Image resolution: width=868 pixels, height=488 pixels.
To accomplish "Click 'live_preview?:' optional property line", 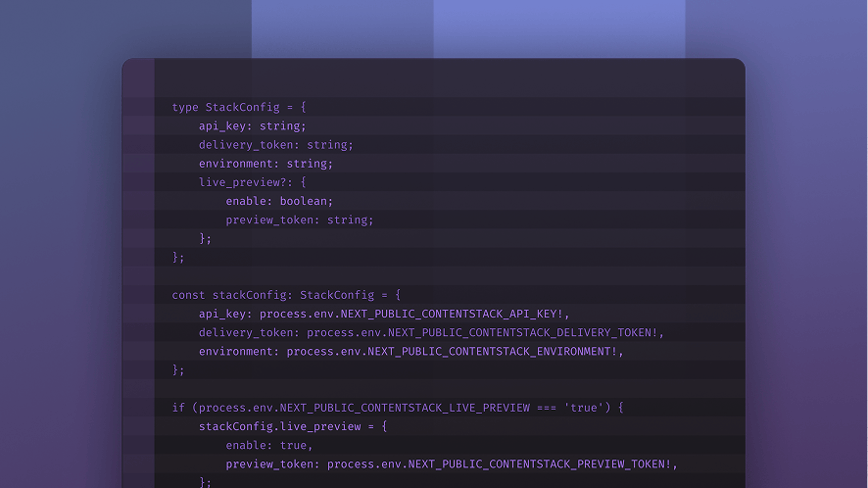I will click(252, 182).
